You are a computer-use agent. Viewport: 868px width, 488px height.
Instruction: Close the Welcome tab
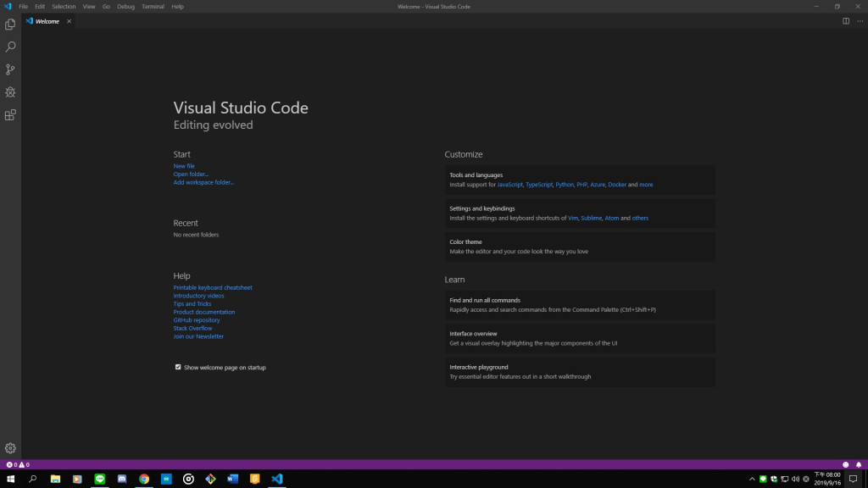70,21
